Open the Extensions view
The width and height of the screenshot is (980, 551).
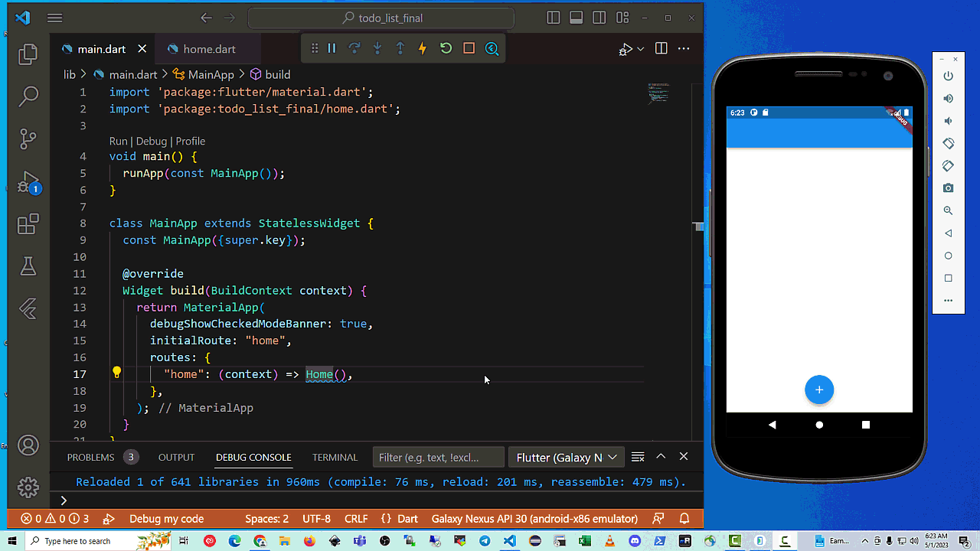click(x=28, y=224)
